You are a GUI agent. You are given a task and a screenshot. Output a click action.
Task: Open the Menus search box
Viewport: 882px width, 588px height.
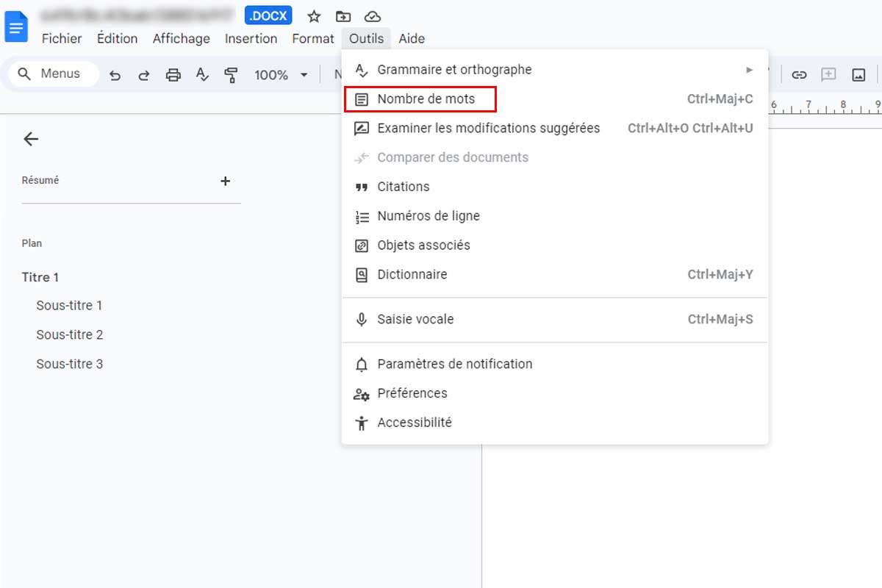(54, 74)
